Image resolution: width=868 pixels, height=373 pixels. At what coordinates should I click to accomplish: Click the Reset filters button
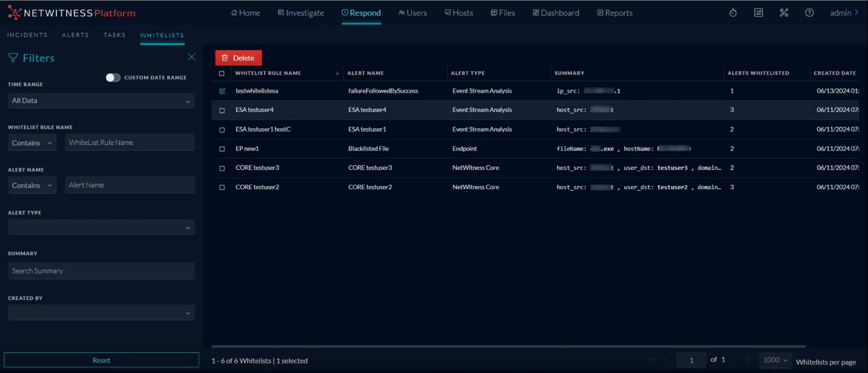(x=101, y=360)
